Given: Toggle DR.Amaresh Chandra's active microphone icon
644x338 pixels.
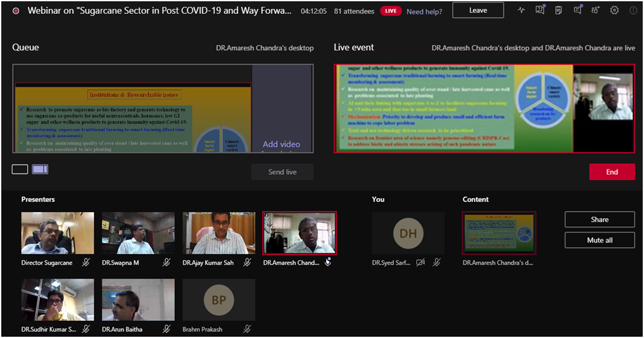Looking at the screenshot, I should point(328,262).
